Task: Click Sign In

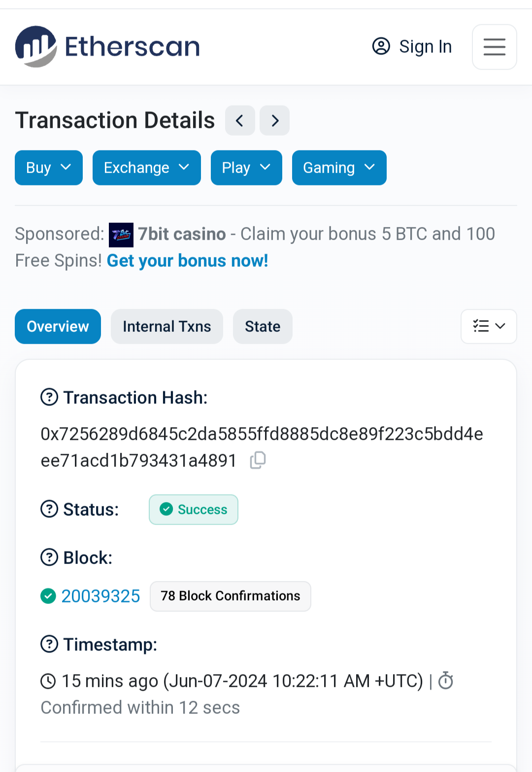Action: tap(412, 47)
